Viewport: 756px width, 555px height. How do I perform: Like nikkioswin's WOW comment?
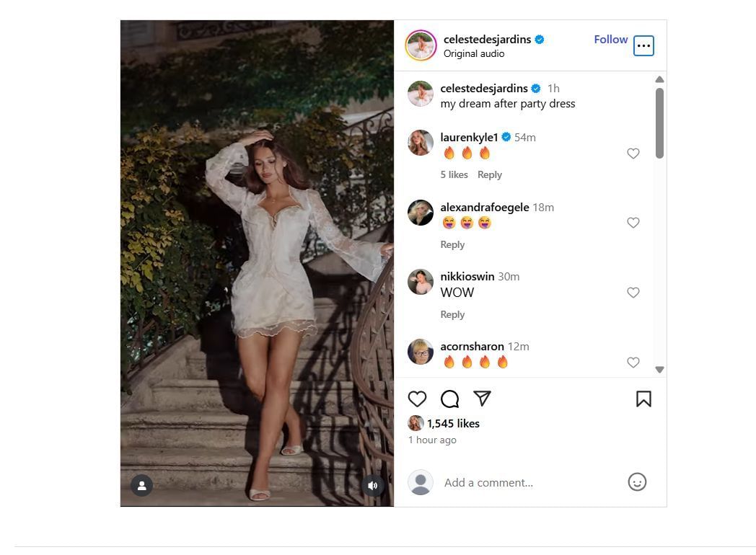tap(633, 293)
